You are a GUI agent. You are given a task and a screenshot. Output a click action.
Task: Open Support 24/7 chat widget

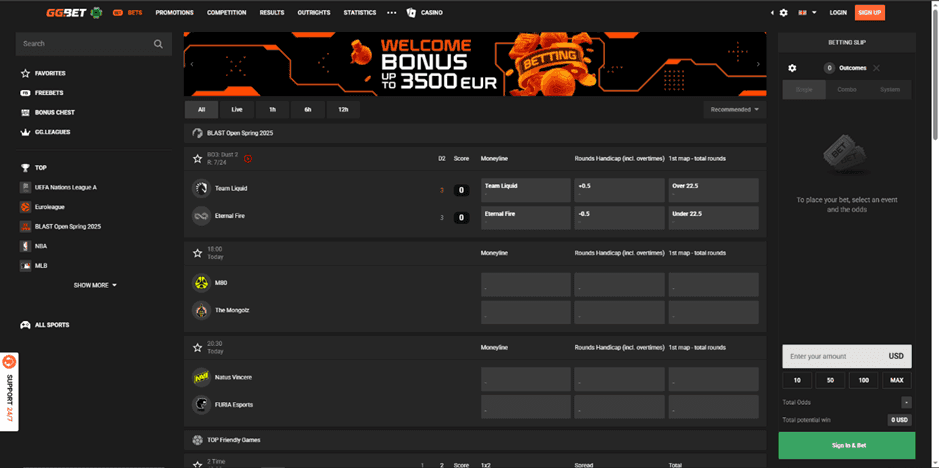tap(9, 390)
